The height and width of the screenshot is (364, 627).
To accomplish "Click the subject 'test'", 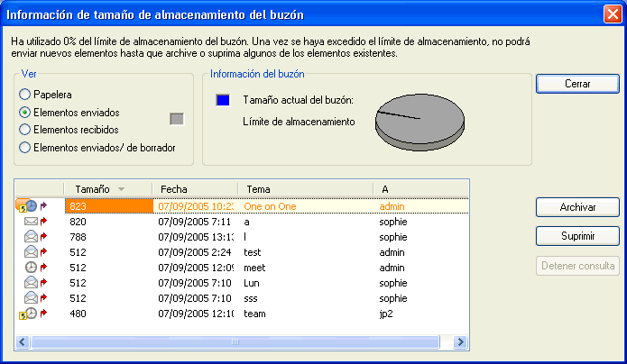I will pyautogui.click(x=253, y=252).
